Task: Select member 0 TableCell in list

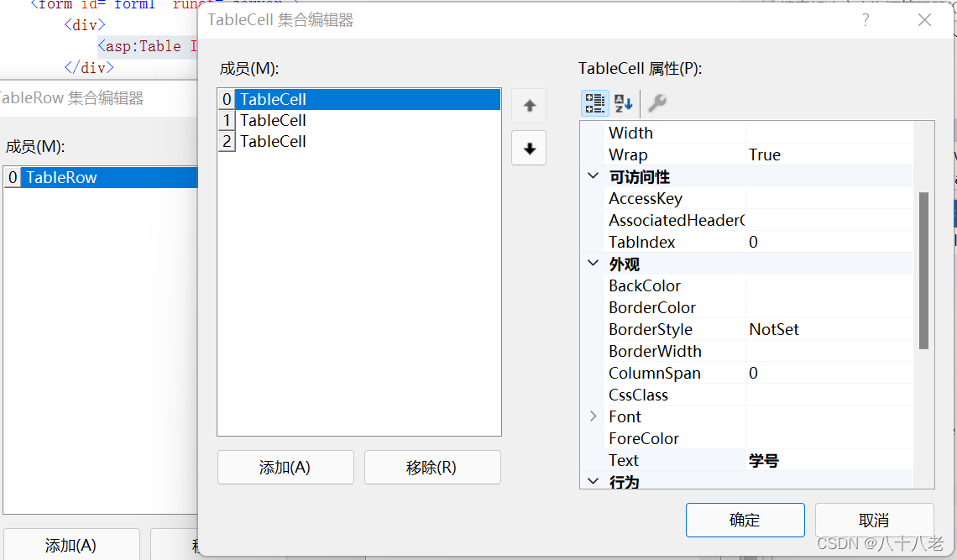Action: click(359, 99)
